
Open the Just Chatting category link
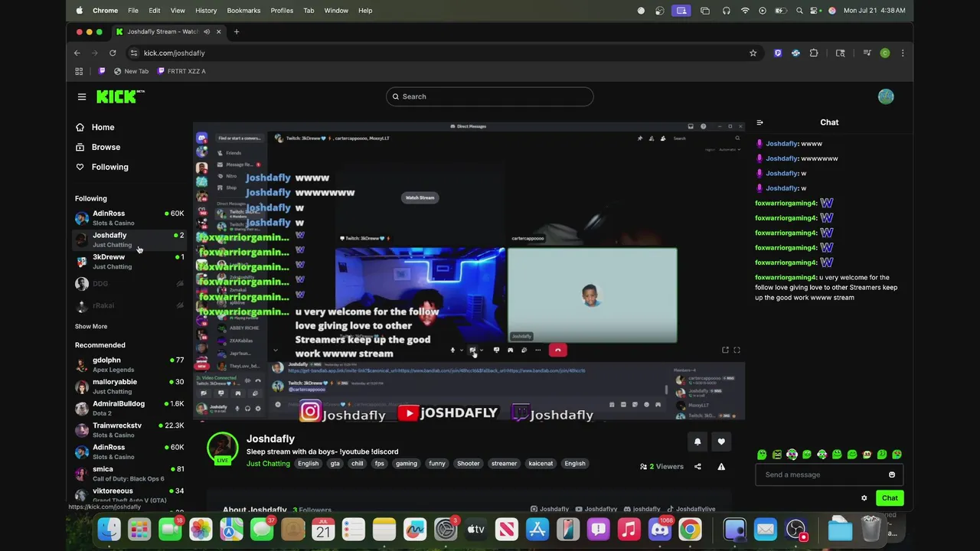click(x=268, y=463)
